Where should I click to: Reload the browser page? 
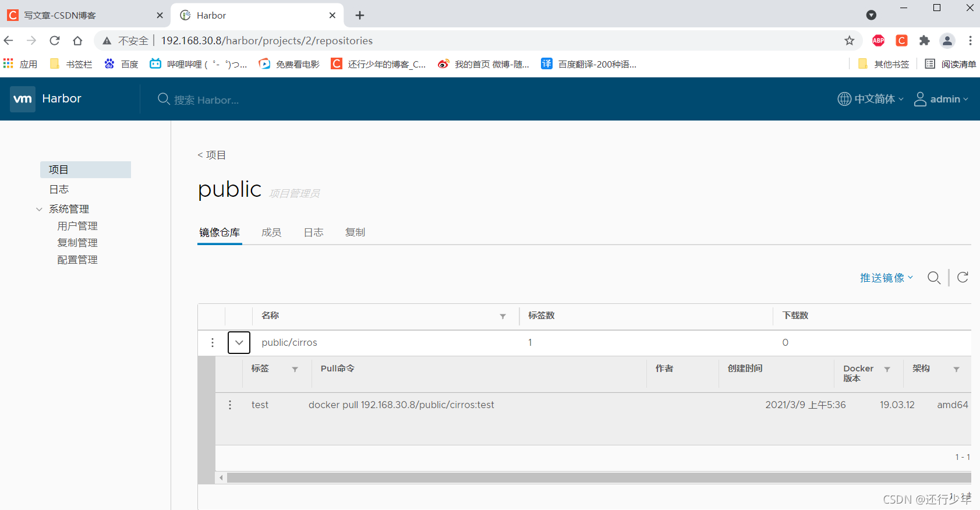[x=55, y=40]
